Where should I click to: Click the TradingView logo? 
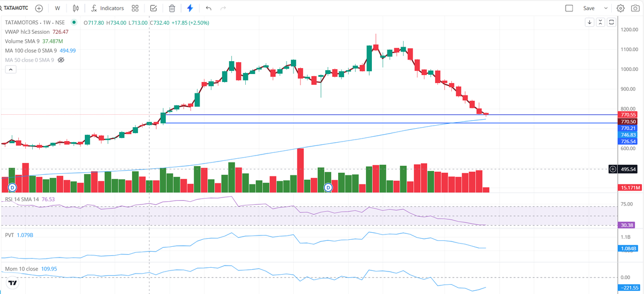pos(13,283)
